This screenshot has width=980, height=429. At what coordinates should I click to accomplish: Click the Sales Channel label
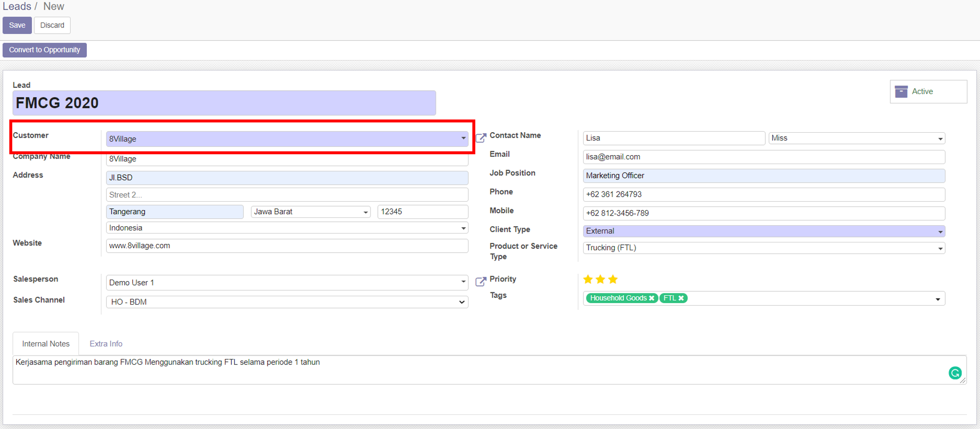click(x=39, y=300)
